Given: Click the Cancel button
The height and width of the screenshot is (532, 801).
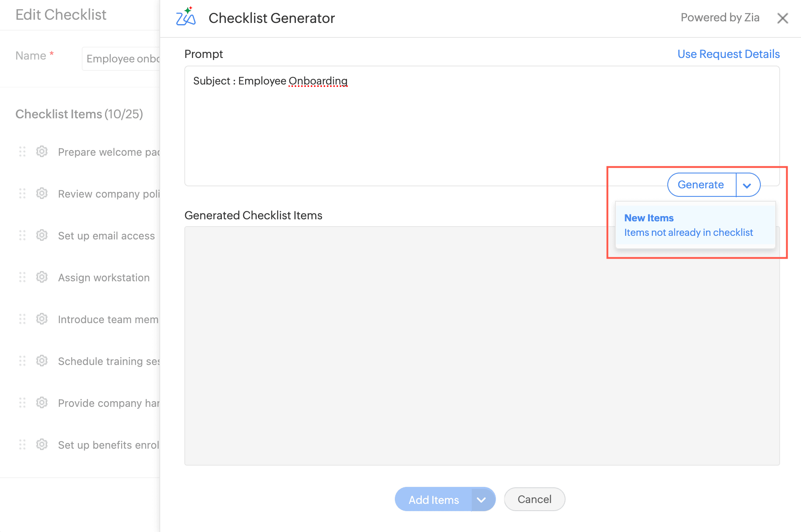Looking at the screenshot, I should 535,499.
